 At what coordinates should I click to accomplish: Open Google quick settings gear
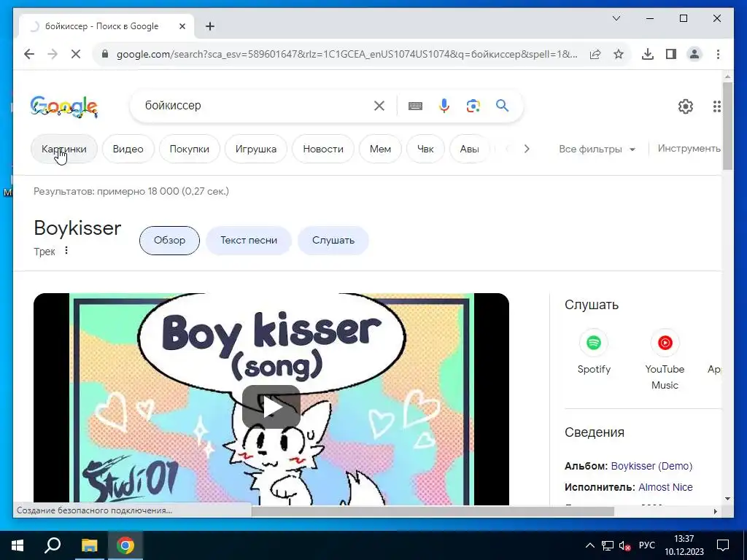(686, 106)
